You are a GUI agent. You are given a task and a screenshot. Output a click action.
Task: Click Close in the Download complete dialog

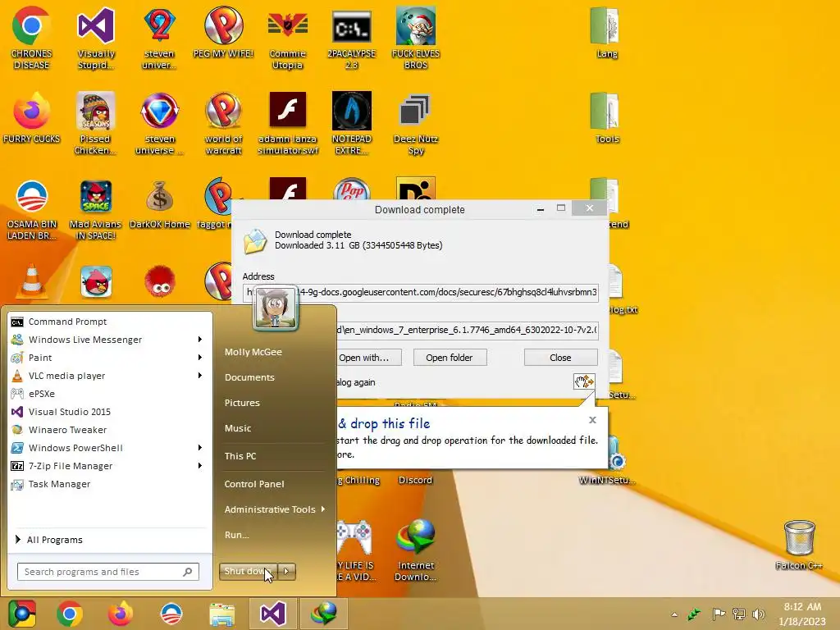(x=560, y=358)
